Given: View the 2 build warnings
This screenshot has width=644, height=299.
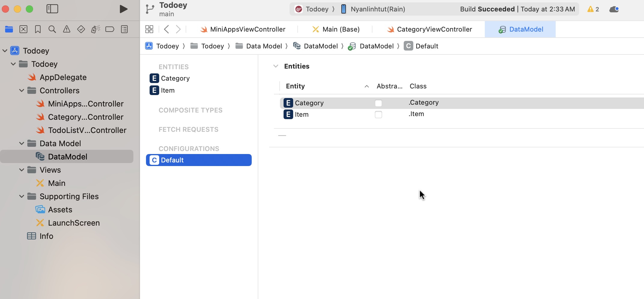Looking at the screenshot, I should 593,9.
